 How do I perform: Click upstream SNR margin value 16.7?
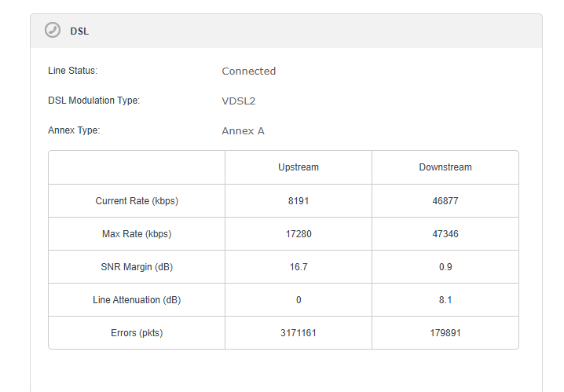pos(298,267)
